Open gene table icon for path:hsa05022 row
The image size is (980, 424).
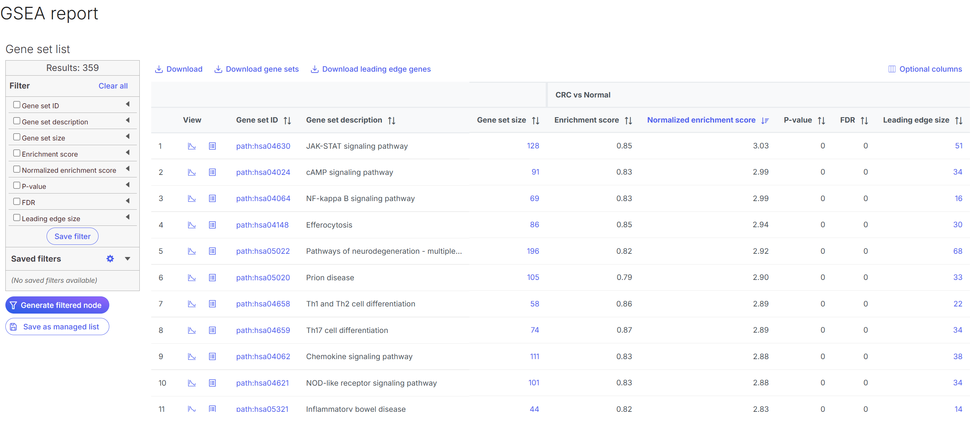(212, 251)
